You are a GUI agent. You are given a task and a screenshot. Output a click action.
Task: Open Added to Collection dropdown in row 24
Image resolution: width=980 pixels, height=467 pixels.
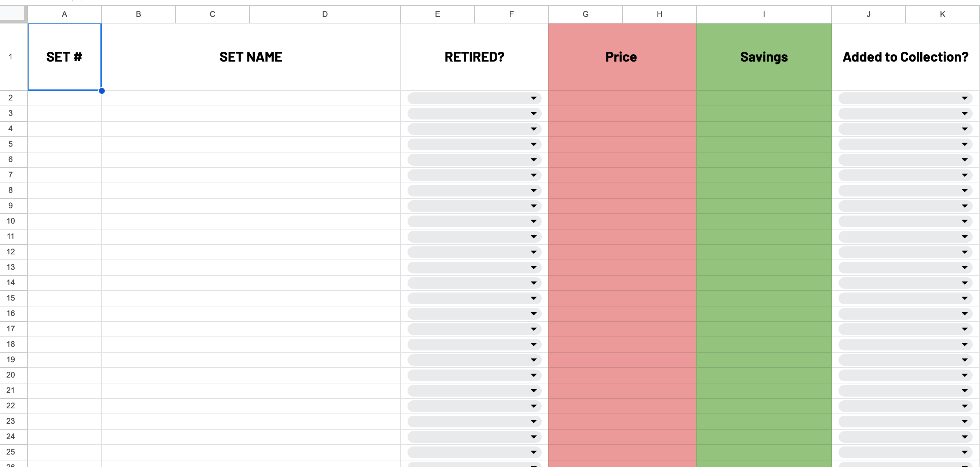964,437
